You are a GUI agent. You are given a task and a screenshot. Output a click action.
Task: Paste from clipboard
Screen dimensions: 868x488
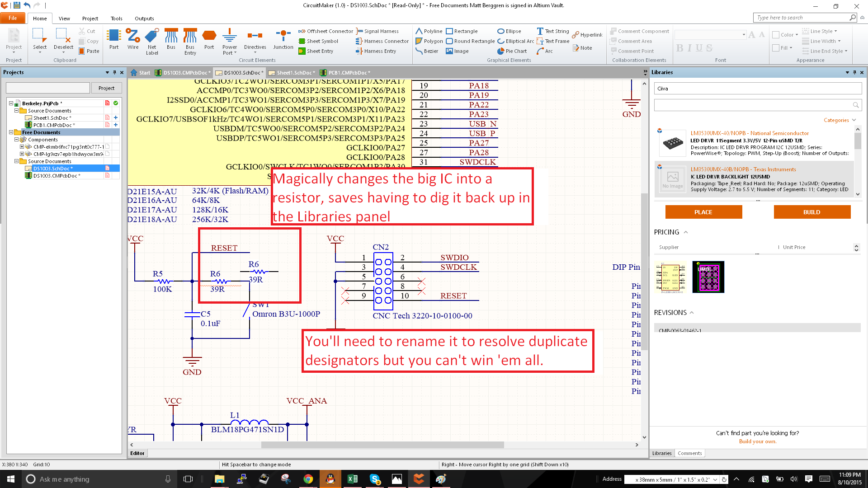pos(89,51)
